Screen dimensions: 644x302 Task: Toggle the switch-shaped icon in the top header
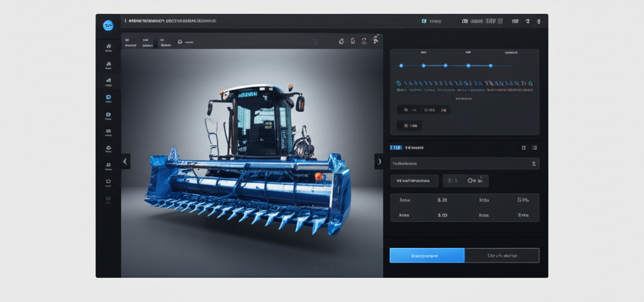[465, 21]
